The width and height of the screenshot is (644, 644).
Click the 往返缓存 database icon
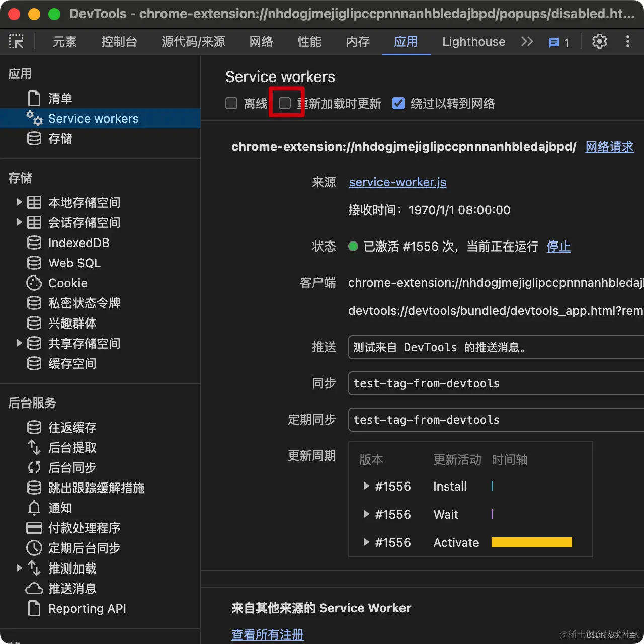point(34,427)
